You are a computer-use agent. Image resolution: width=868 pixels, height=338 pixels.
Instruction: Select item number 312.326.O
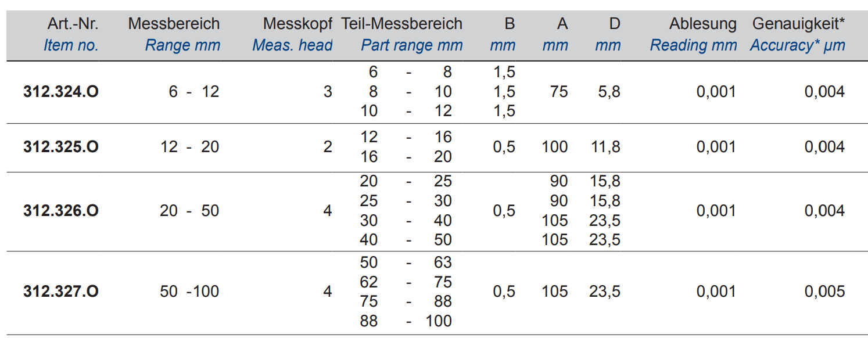click(x=61, y=210)
